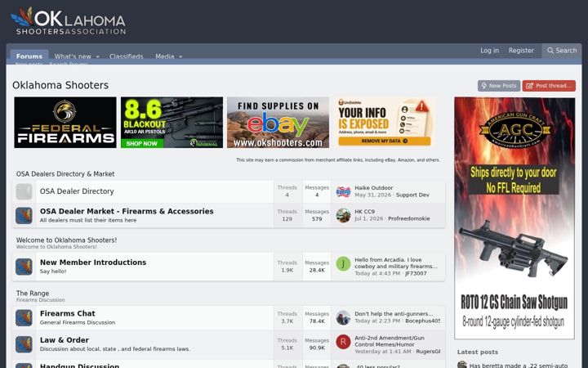This screenshot has width=588, height=368.
Task: Open the OSA Dealer Directory forum title
Action: pos(77,191)
